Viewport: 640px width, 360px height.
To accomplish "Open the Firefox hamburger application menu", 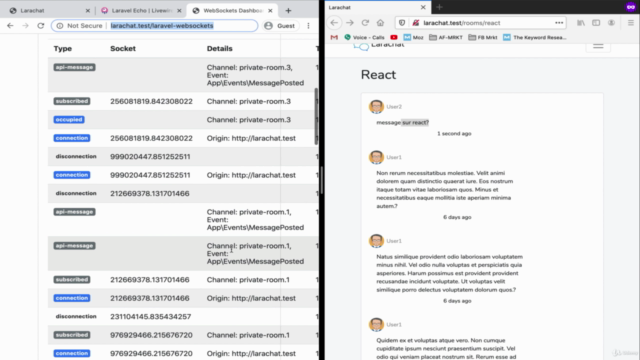I will [631, 23].
